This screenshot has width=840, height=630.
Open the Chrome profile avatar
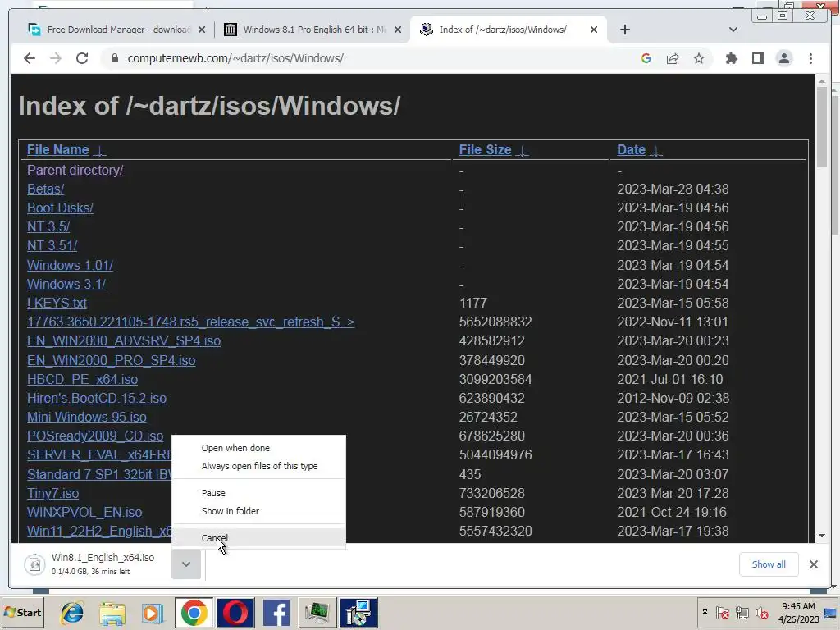tap(783, 58)
